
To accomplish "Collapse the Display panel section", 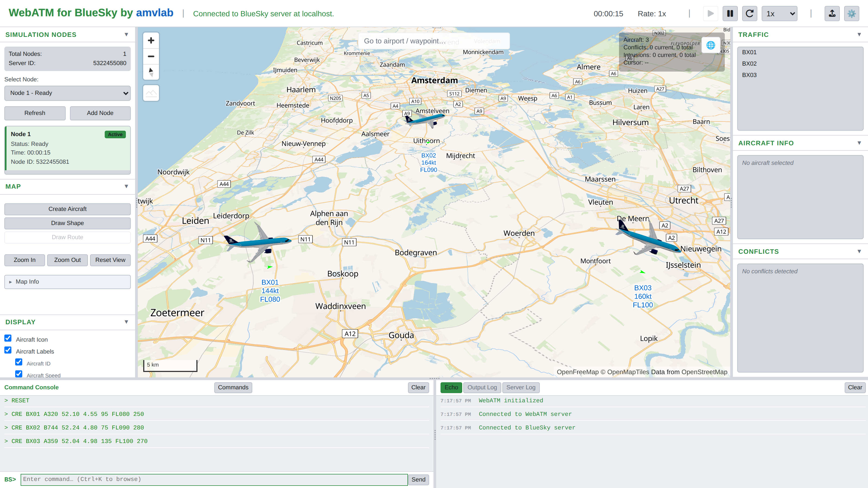I will pyautogui.click(x=126, y=322).
